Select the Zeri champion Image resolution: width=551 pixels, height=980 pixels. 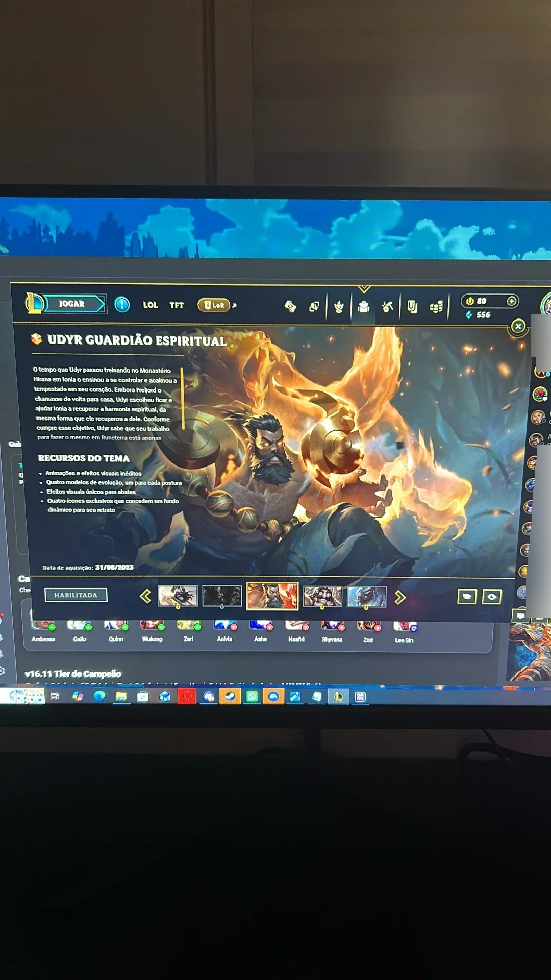[x=188, y=631]
